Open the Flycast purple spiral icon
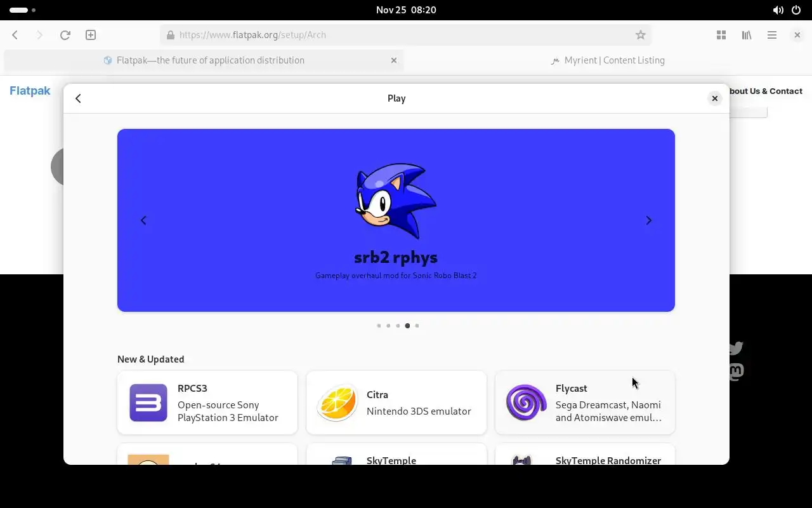The image size is (812, 508). point(527,403)
